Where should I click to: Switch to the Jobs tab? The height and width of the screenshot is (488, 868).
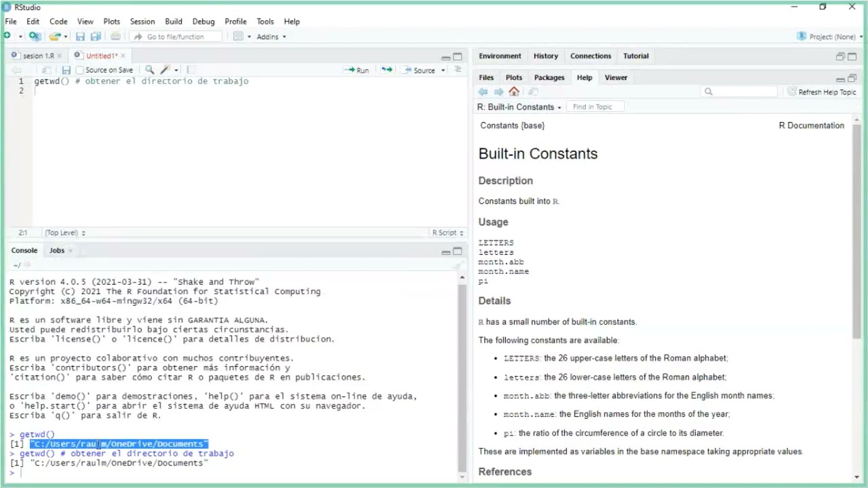click(x=57, y=250)
